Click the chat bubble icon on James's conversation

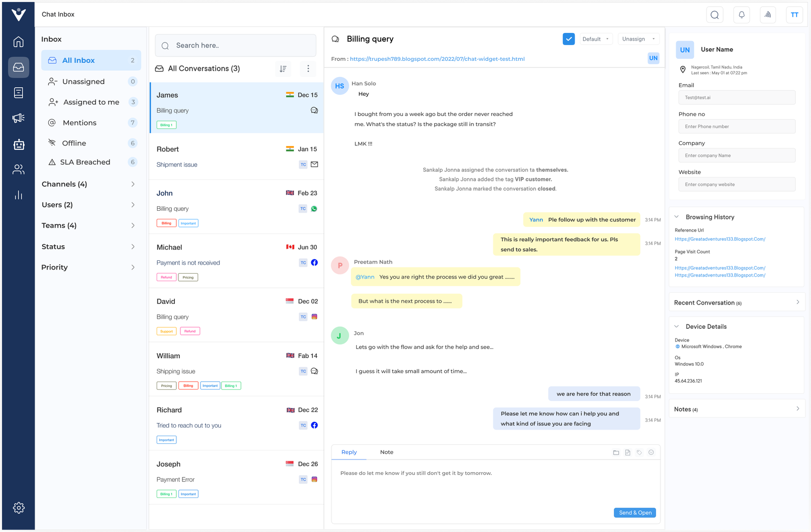[314, 110]
